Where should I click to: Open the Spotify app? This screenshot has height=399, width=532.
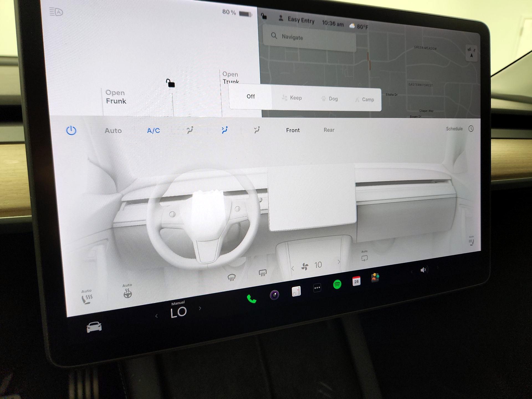(337, 284)
